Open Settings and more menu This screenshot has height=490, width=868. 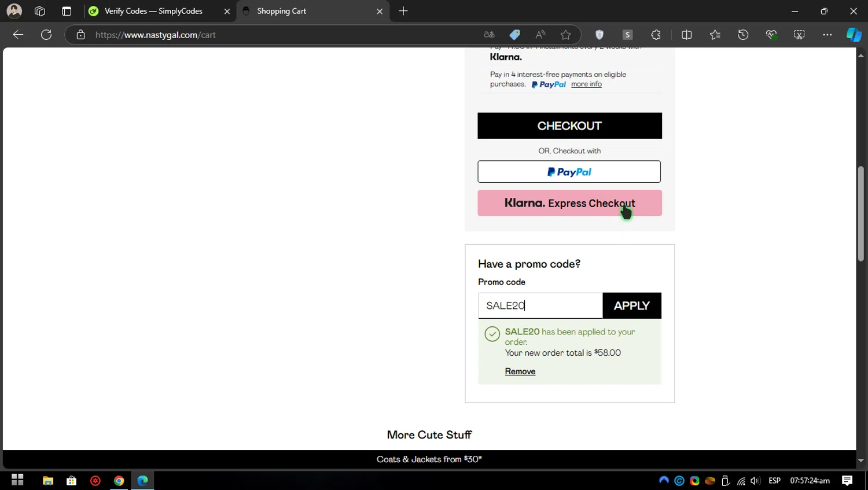(827, 35)
